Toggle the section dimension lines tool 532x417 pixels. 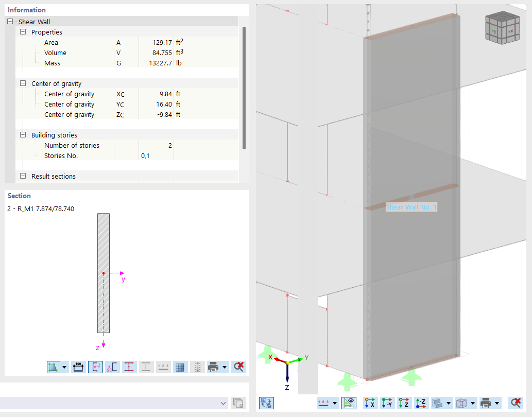[78, 367]
